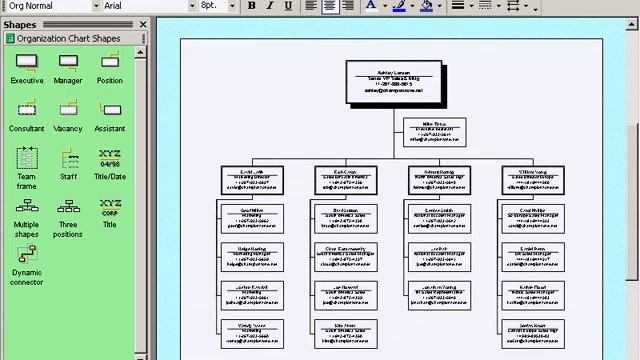
Task: Click the Line Ends icon
Action: [x=513, y=6]
